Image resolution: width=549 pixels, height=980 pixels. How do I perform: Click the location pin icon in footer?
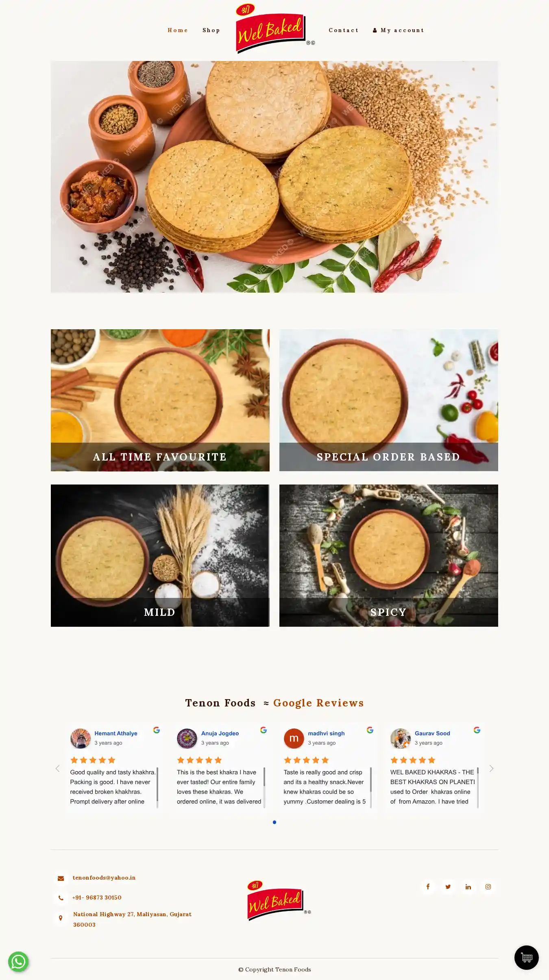point(61,918)
